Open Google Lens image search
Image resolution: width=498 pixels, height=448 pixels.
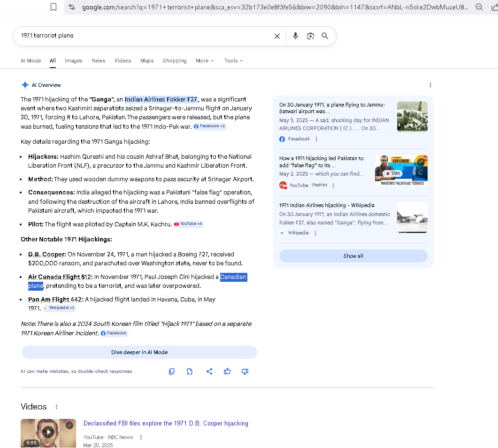[x=310, y=36]
